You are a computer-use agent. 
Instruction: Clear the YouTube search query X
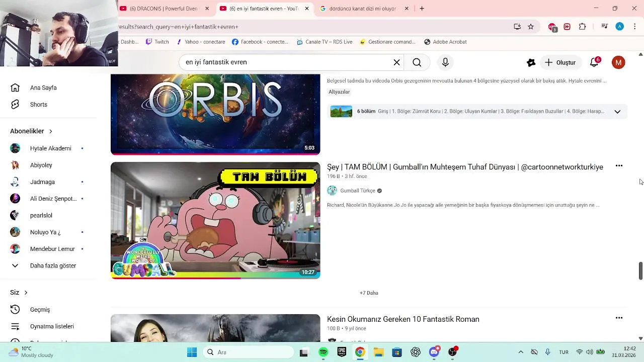tap(396, 62)
